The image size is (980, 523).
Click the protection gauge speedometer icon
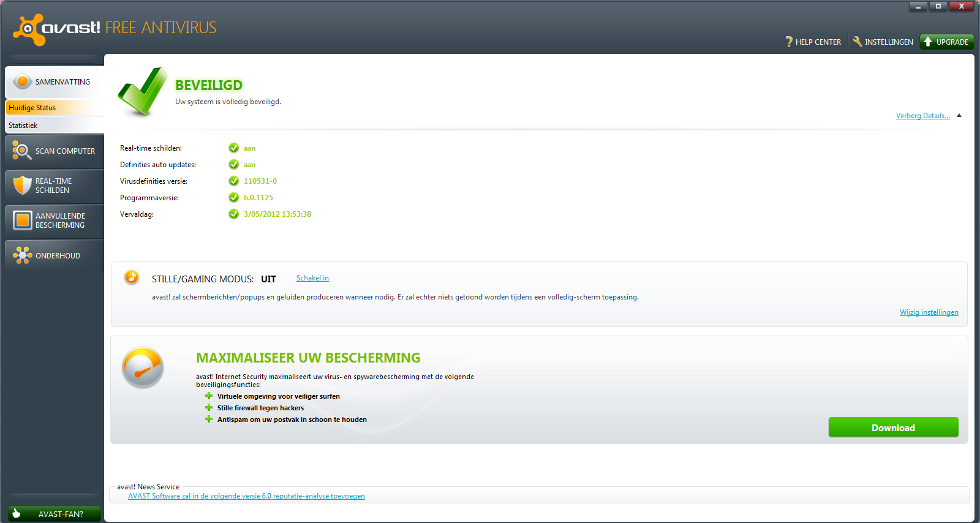pos(143,368)
